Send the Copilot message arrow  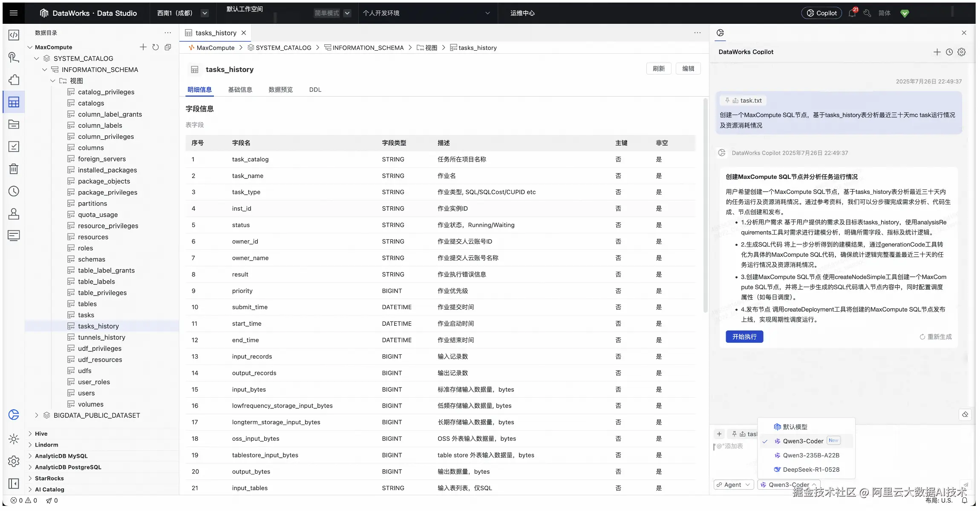[x=965, y=485]
